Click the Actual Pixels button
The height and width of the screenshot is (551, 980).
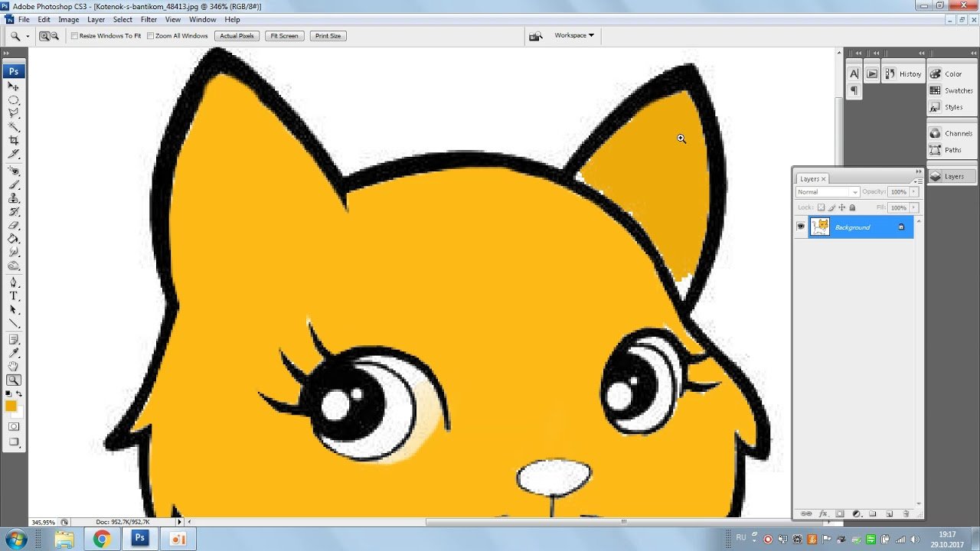(x=237, y=36)
